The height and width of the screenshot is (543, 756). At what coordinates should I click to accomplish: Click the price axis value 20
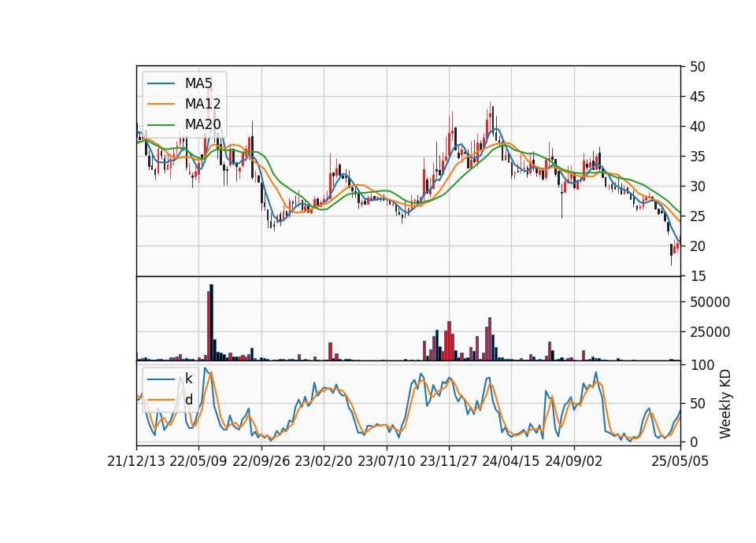[697, 246]
